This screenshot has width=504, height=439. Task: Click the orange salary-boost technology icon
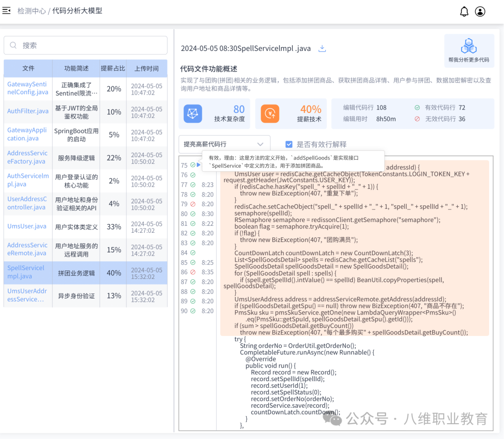coord(270,114)
